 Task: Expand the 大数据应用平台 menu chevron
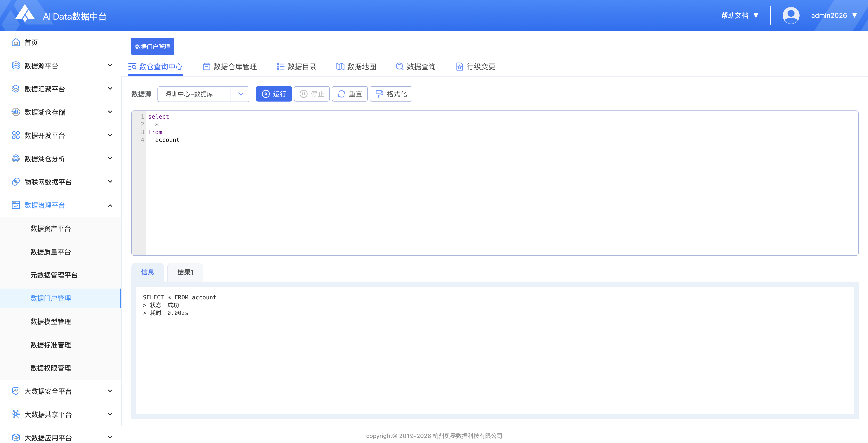(x=110, y=437)
